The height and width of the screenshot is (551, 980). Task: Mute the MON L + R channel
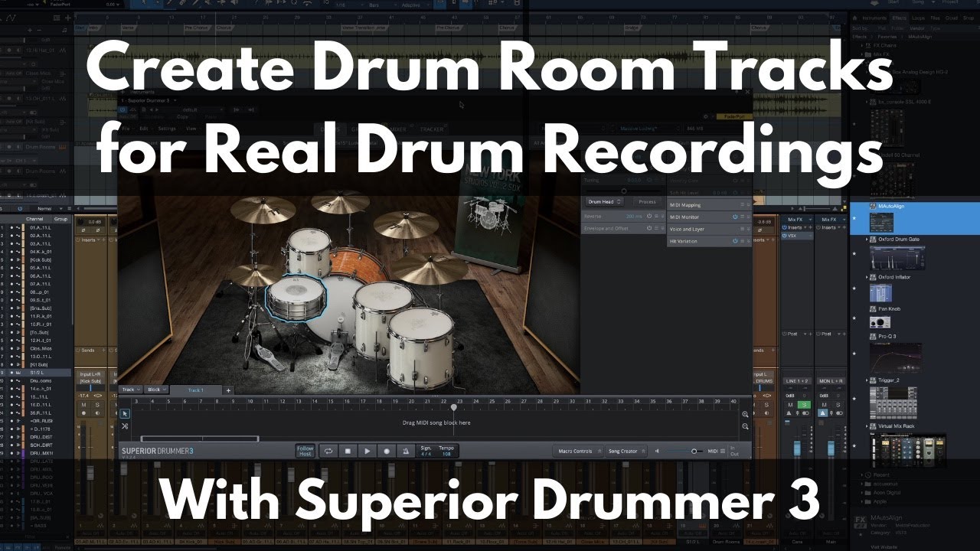coord(824,404)
